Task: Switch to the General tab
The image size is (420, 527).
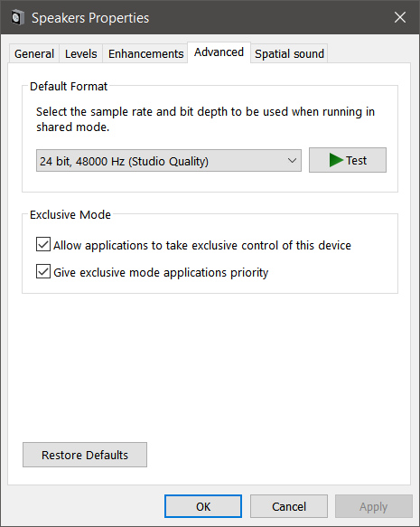Action: (x=34, y=53)
